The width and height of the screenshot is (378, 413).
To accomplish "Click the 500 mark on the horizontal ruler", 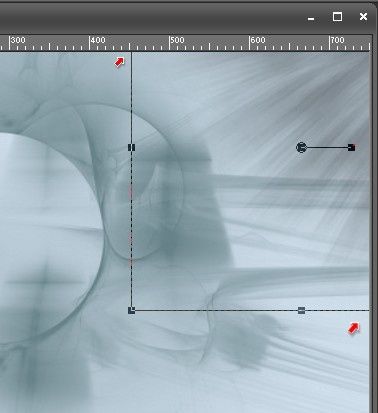I will click(177, 40).
